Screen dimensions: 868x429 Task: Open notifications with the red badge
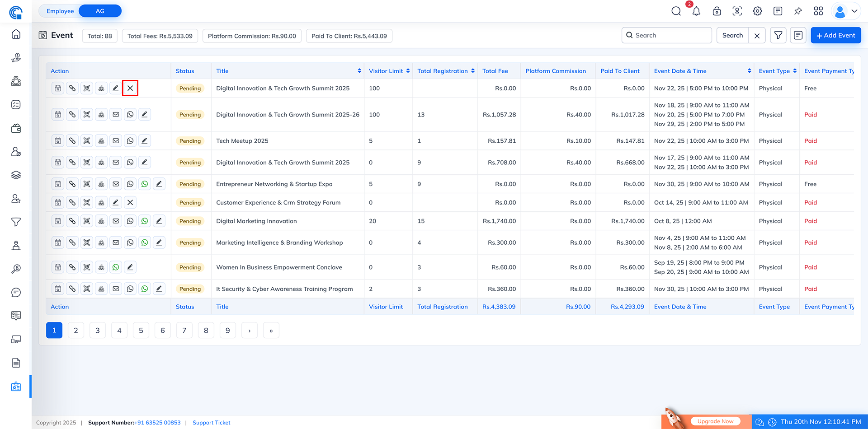point(696,11)
